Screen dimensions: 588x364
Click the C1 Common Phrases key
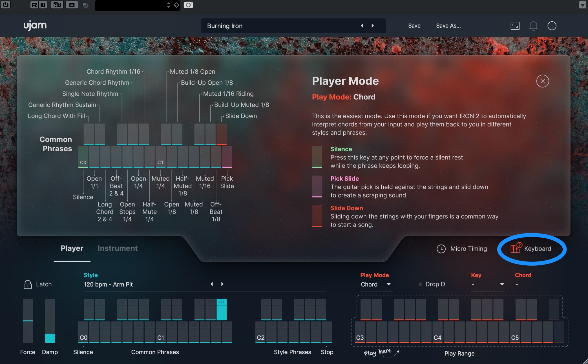click(161, 332)
